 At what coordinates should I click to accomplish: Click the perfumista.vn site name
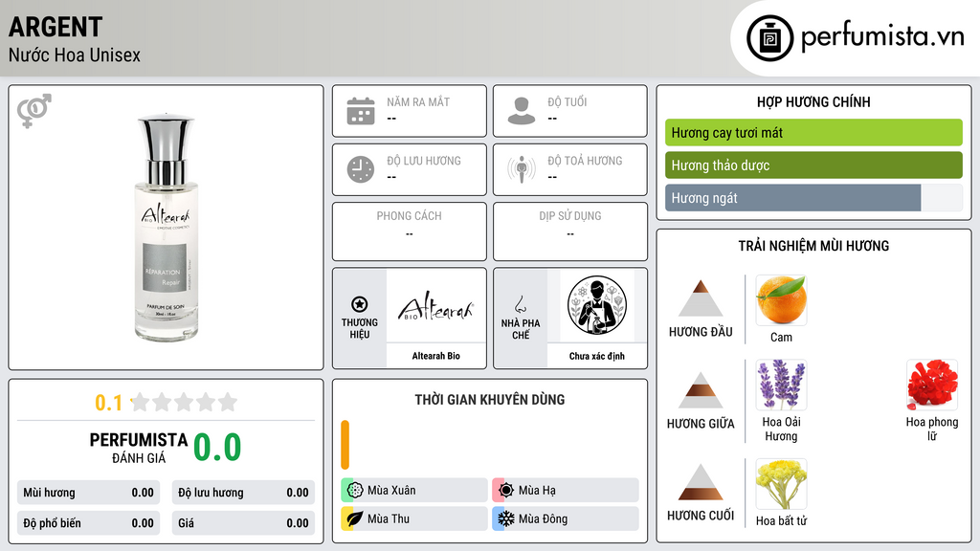click(882, 36)
